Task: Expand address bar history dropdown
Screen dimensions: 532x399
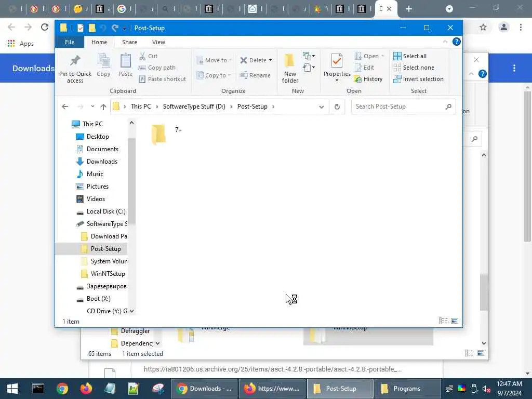Action: coord(321,107)
